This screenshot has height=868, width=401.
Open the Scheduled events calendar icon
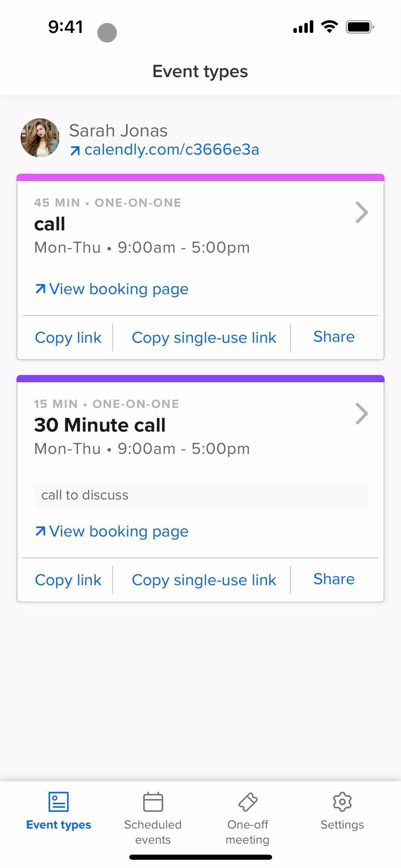click(x=153, y=801)
